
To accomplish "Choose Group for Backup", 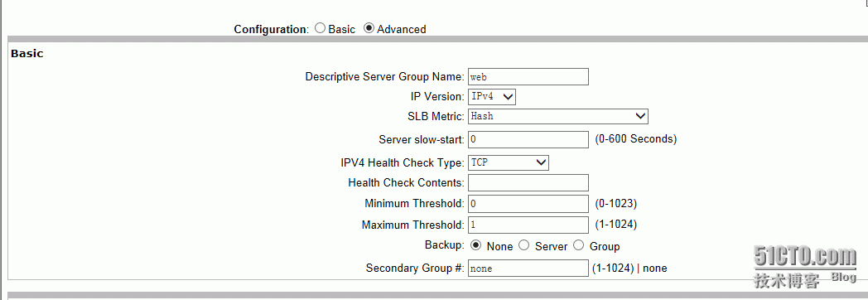I will (x=578, y=245).
